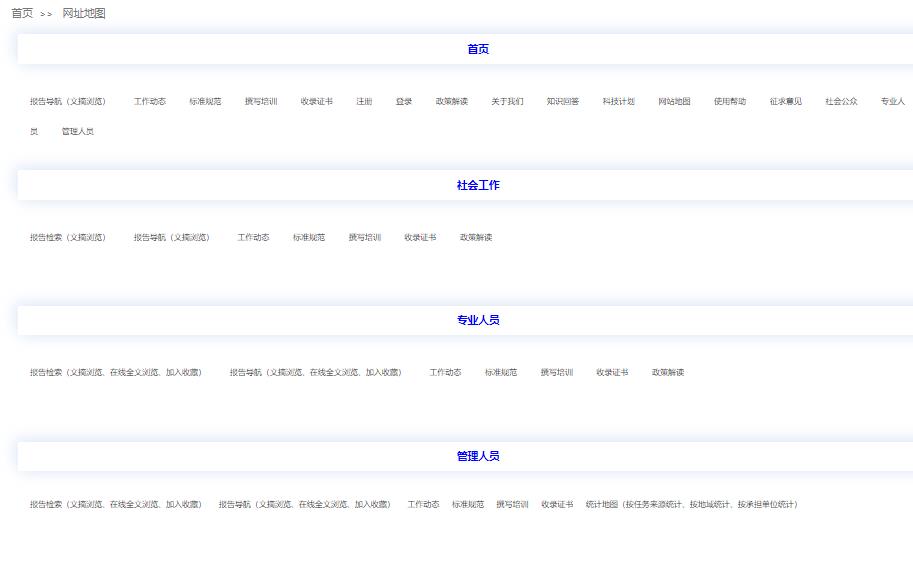This screenshot has width=913, height=588.
Task: Select the 专业人员 section header
Action: coord(478,321)
